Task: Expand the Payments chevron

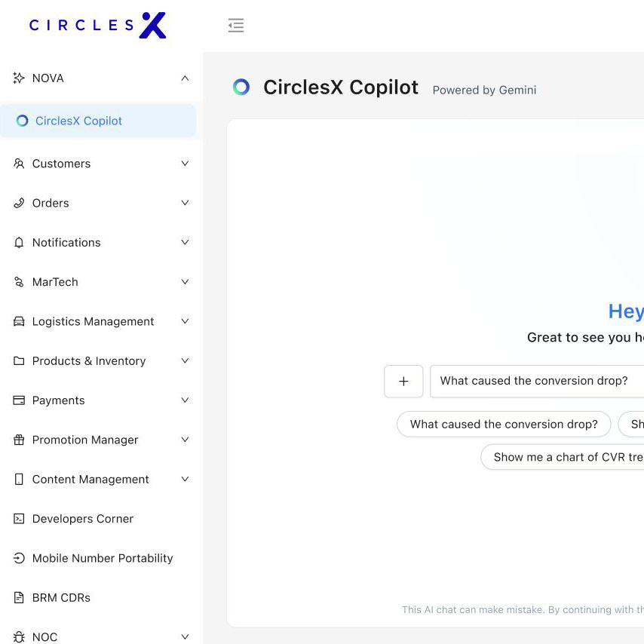Action: (185, 400)
